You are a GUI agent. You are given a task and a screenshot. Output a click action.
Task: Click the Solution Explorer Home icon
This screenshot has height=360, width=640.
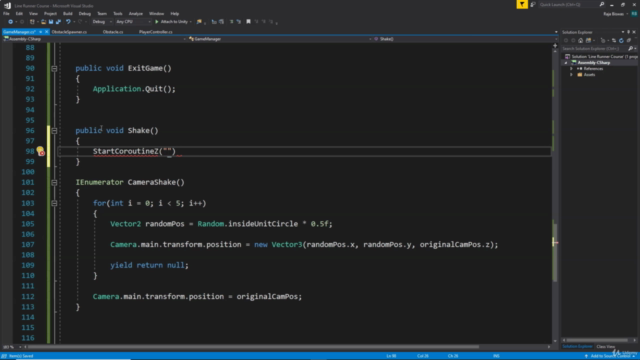pyautogui.click(x=580, y=40)
